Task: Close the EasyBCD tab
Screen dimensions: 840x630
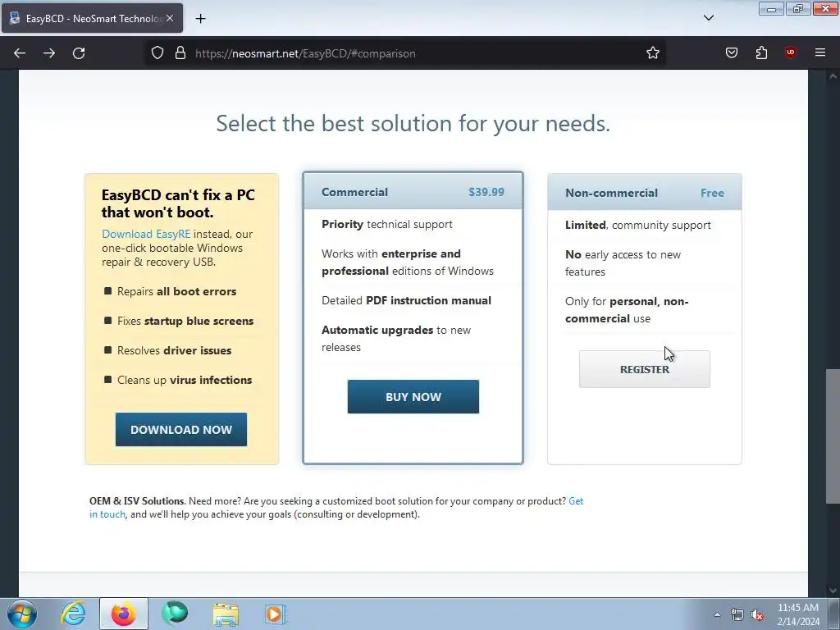Action: [170, 18]
